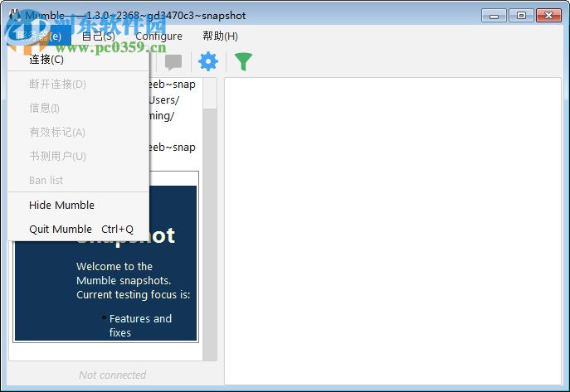Click the Welcome snapshot banner

(105, 264)
